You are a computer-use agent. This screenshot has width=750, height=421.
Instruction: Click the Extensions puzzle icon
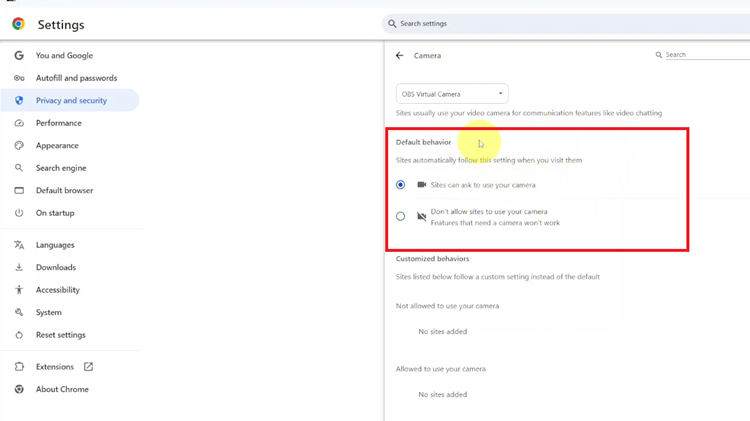[19, 367]
